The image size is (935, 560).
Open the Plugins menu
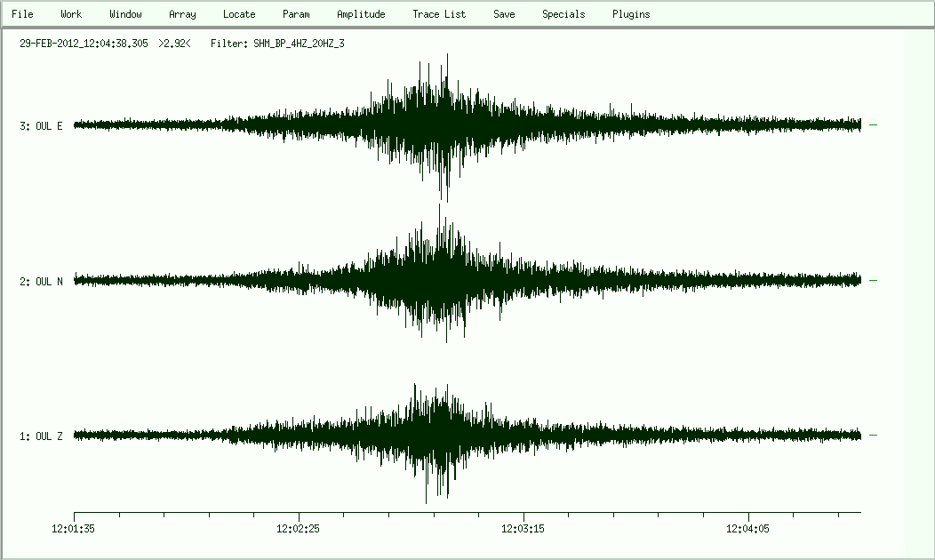631,14
